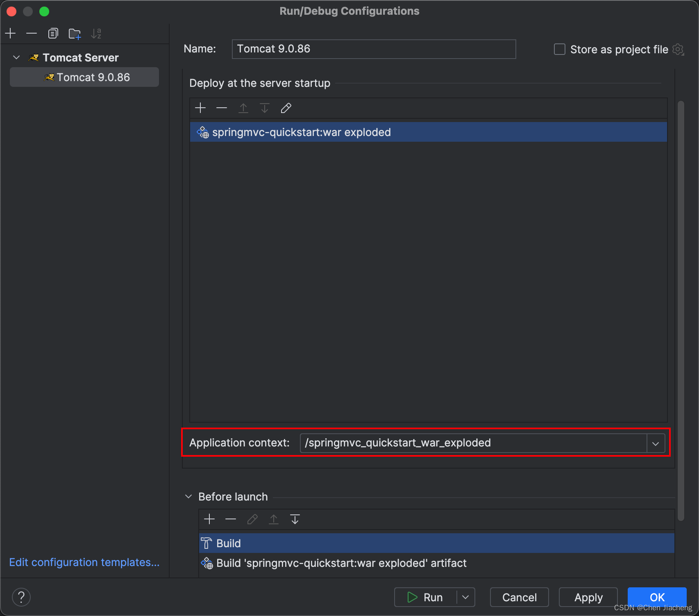Move deployment artifact down
This screenshot has width=699, height=616.
point(265,108)
